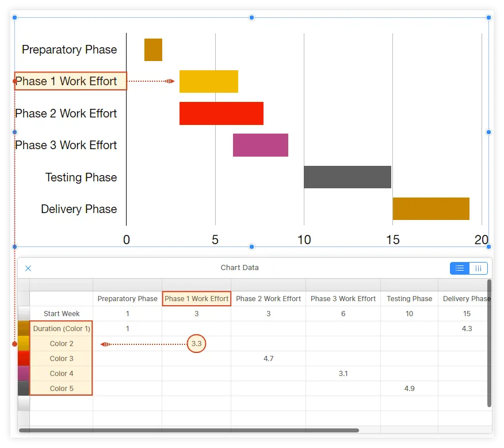The image size is (504, 448).
Task: Switch to plot rows as series
Action: pyautogui.click(x=460, y=268)
